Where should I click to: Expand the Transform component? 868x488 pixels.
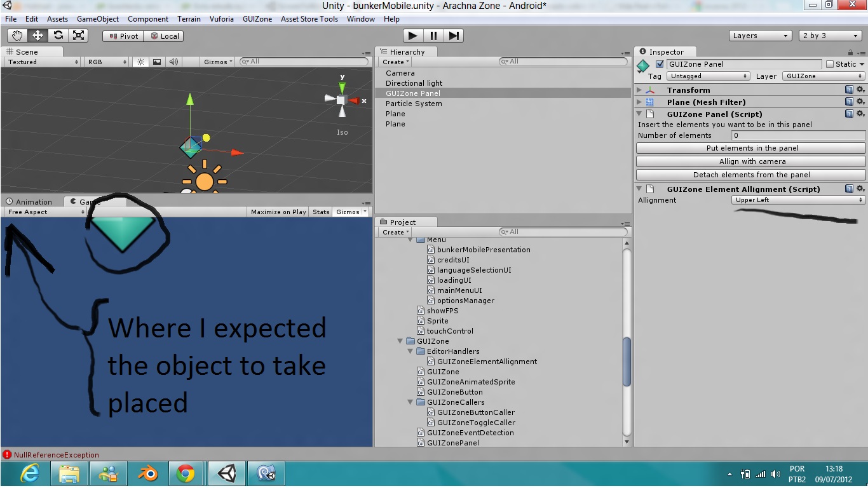pos(640,90)
